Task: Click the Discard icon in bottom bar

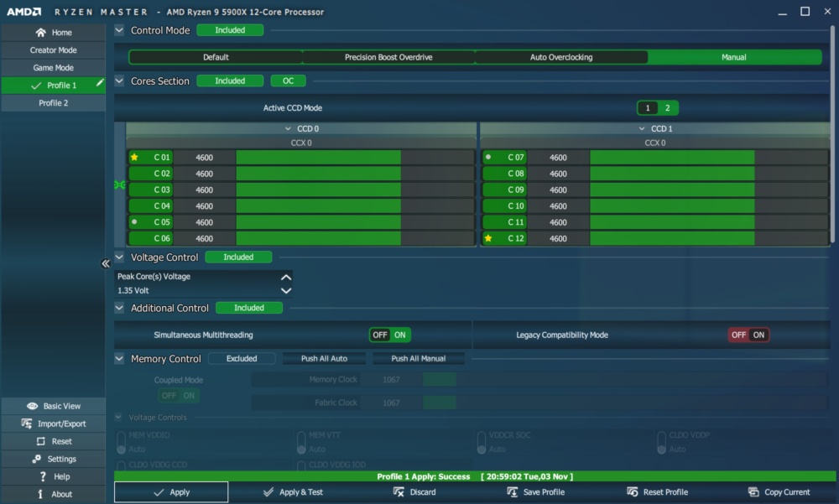Action: [x=399, y=491]
